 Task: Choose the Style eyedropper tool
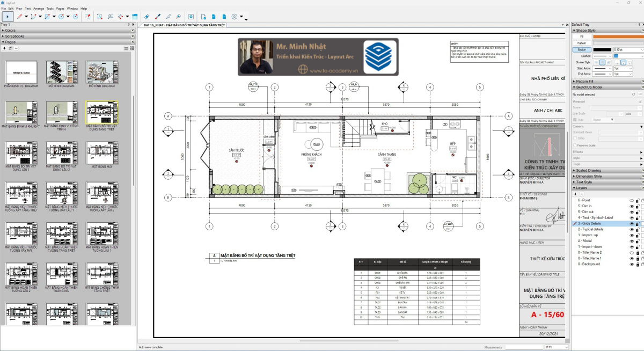pos(157,17)
